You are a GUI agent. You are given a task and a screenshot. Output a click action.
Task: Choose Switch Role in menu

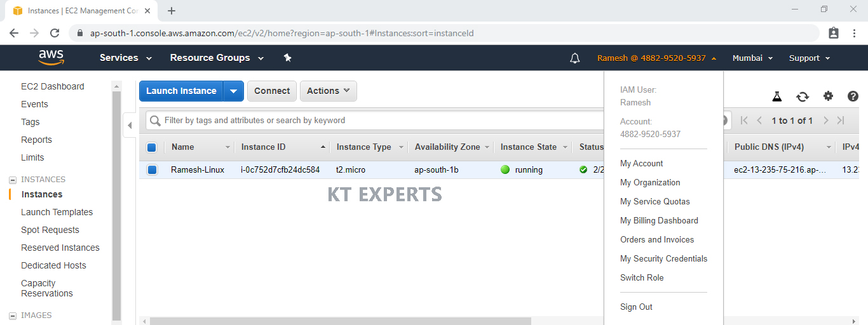[x=642, y=277]
